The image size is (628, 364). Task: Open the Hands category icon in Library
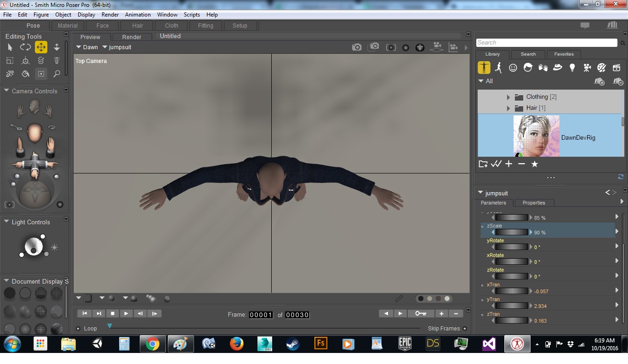[x=542, y=68]
